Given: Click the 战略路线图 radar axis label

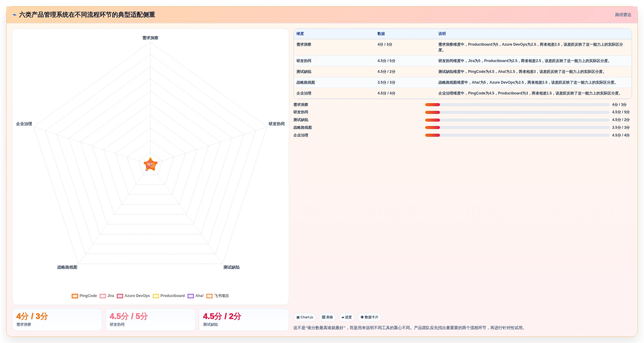Looking at the screenshot, I should pos(67,267).
